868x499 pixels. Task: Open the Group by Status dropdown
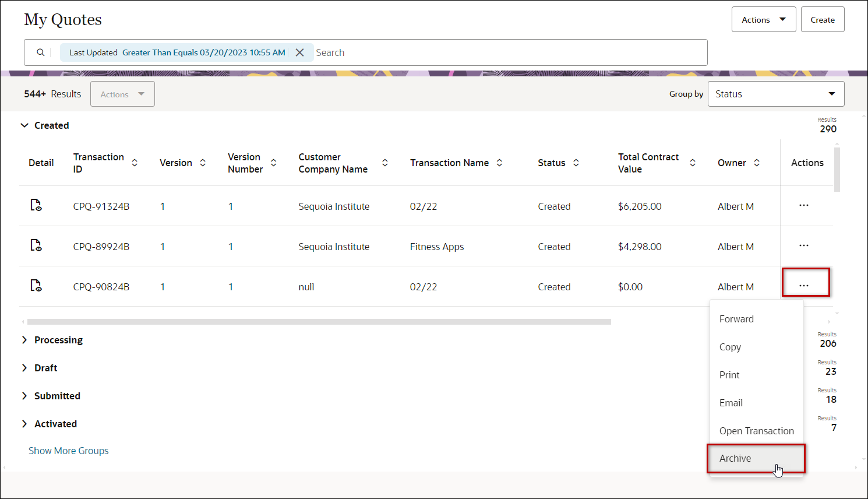pos(775,93)
